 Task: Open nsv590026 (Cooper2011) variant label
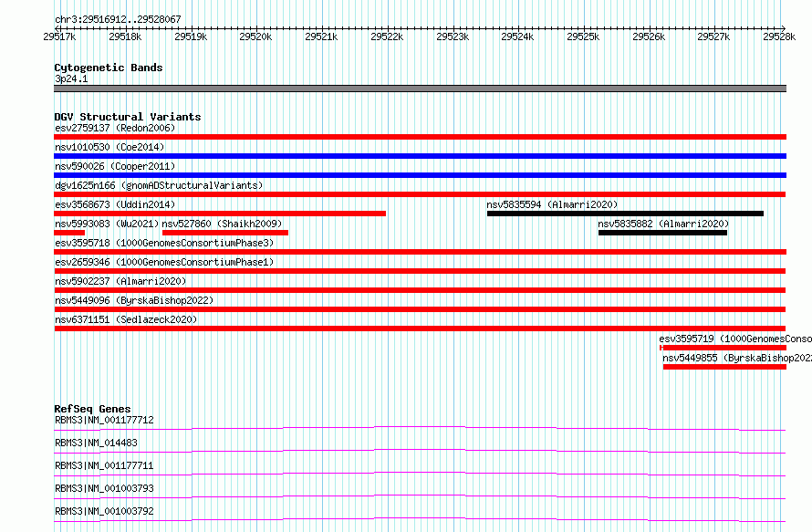click(x=115, y=166)
